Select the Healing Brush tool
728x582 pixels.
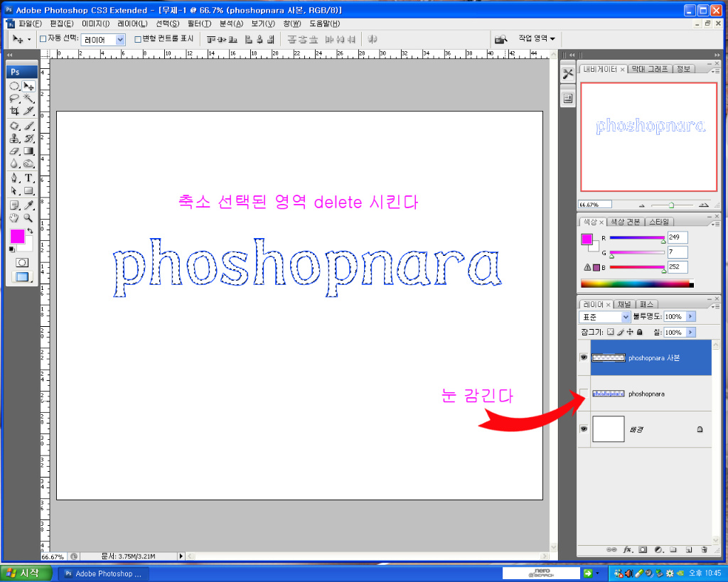[14, 126]
